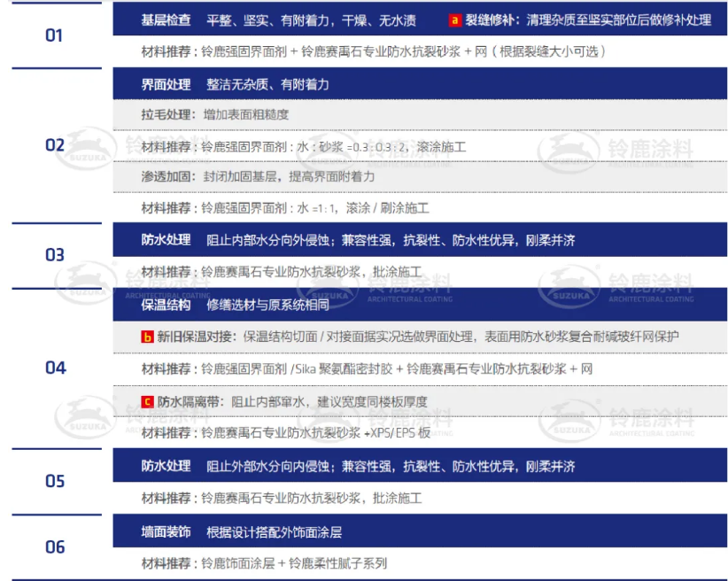Image resolution: width=728 pixels, height=581 pixels.
Task: Click the red "c" badge before 防水隔离带
Action: (x=147, y=402)
